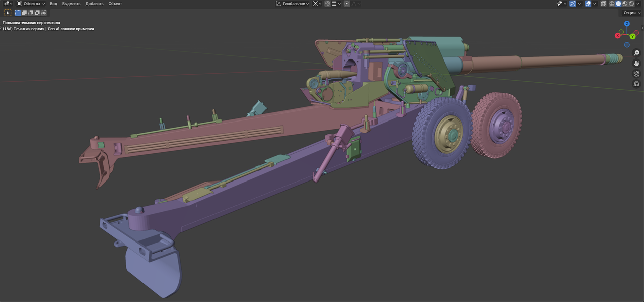Choose the intersect-selection mode
The height and width of the screenshot is (302, 644).
(44, 13)
